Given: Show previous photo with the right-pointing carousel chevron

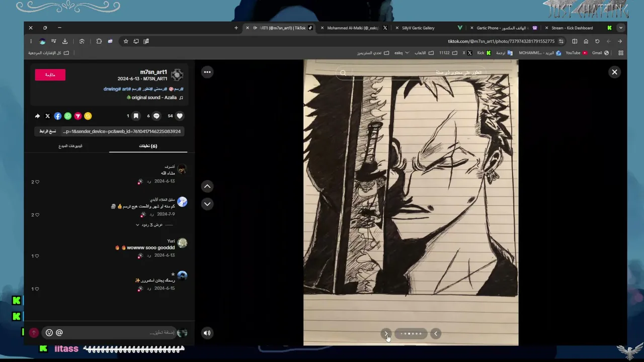Looking at the screenshot, I should click(x=386, y=333).
